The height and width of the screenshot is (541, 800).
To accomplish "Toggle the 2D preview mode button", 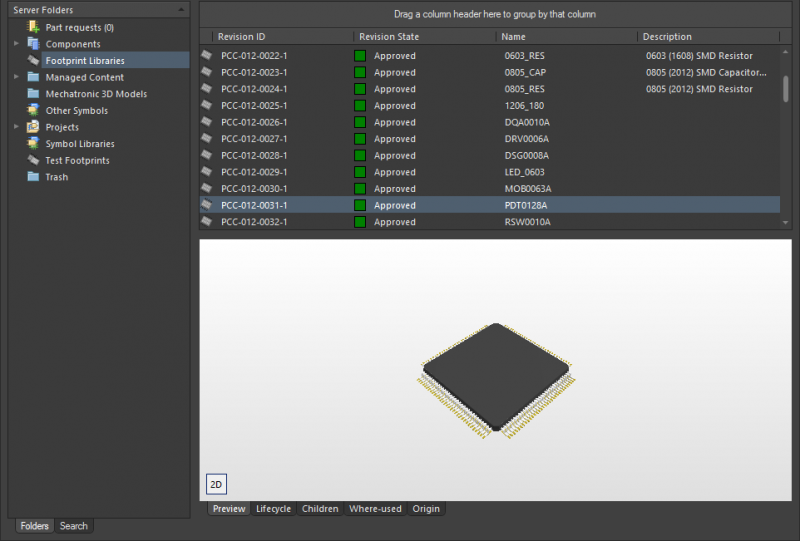I will pyautogui.click(x=216, y=484).
